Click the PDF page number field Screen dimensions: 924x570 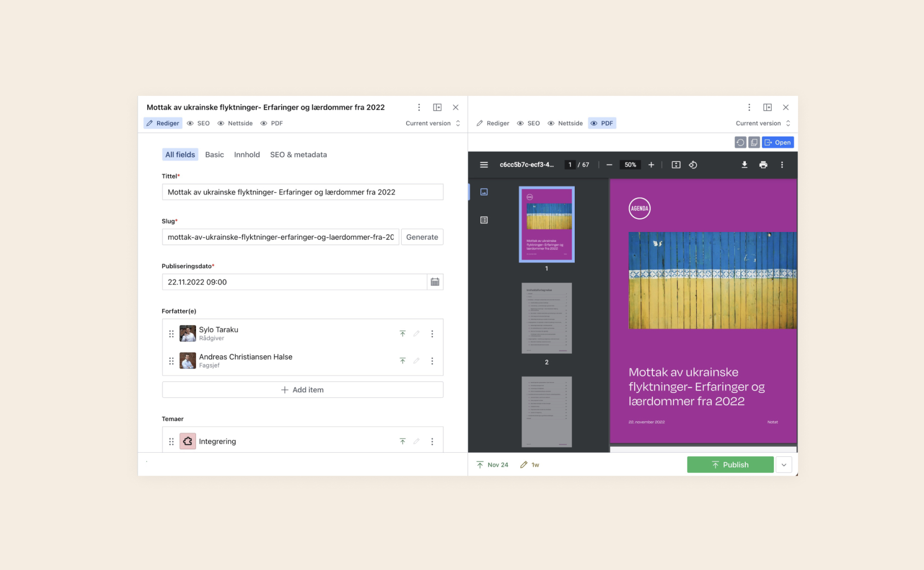coord(570,164)
